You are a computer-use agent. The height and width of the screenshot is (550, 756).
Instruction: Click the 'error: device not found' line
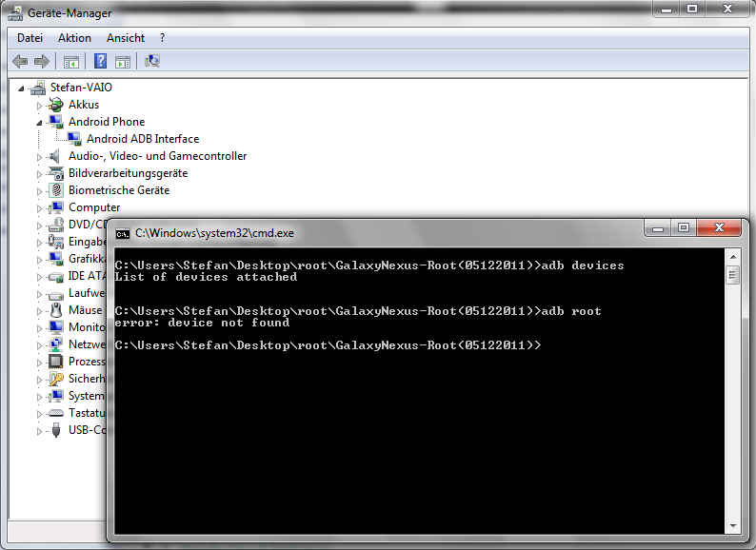(202, 323)
